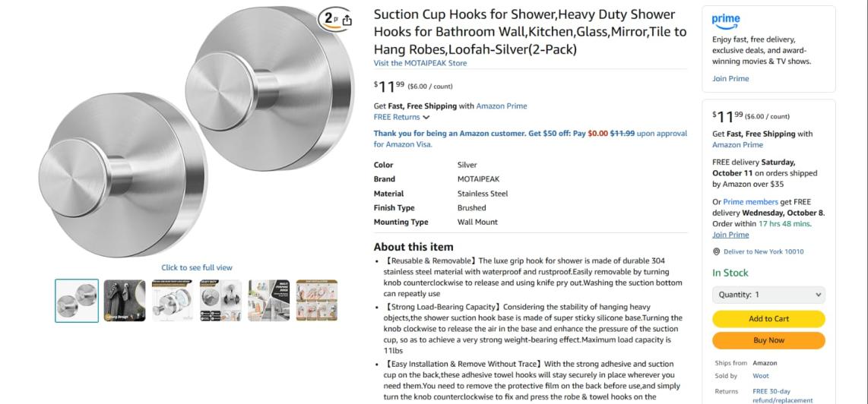Screen dimensions: 868x404
Task: Select the first thumbnail of two hooks
Action: pos(77,301)
